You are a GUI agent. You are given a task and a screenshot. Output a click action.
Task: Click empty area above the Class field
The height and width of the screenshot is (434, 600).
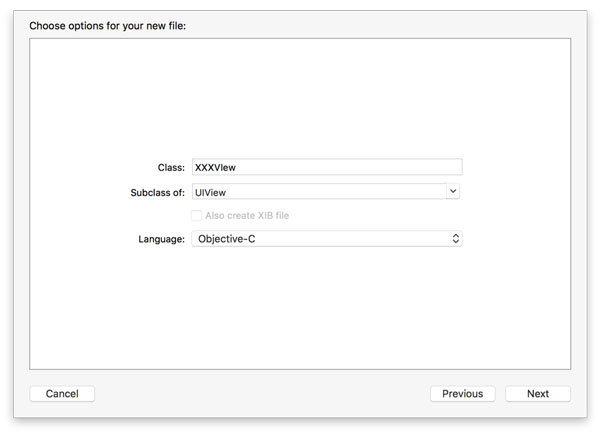[x=300, y=100]
